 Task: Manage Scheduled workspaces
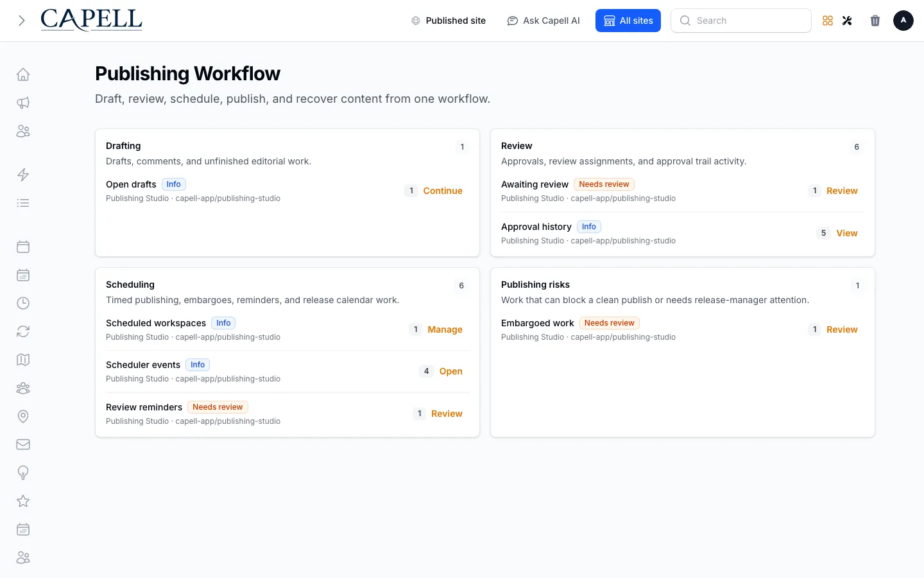445,329
